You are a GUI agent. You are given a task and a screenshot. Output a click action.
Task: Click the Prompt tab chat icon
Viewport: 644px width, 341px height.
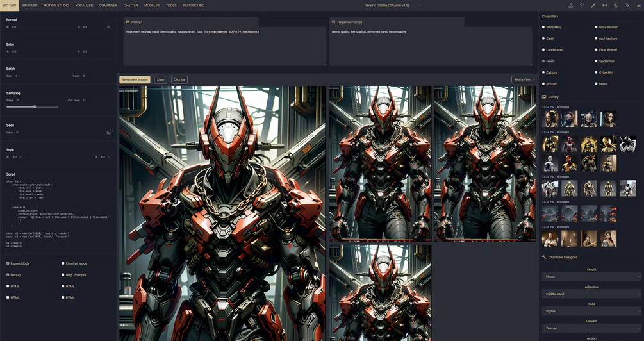tap(128, 22)
